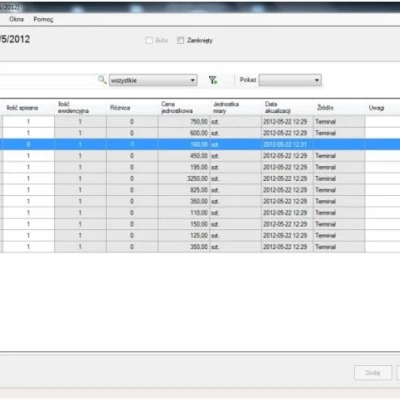Screen dimensions: 400x400
Task: Select the row priced 750,00
Action: click(200, 122)
